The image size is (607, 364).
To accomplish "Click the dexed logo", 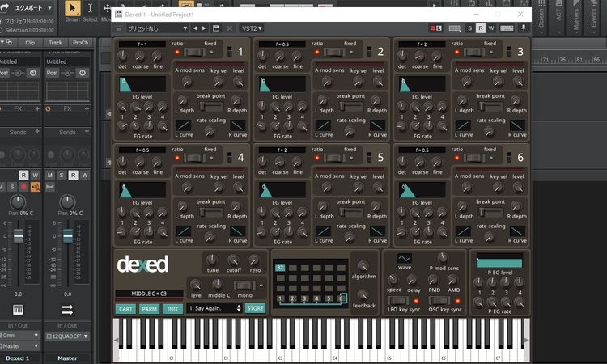I will [x=142, y=265].
